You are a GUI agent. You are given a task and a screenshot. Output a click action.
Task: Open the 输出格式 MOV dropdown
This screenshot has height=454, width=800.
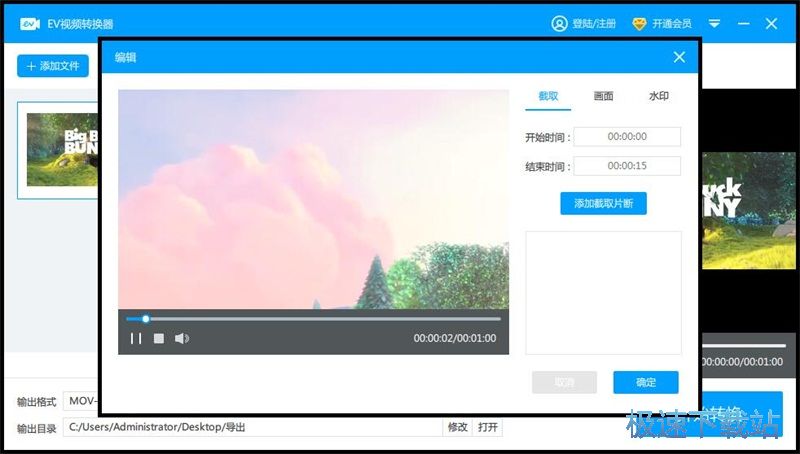click(81, 401)
